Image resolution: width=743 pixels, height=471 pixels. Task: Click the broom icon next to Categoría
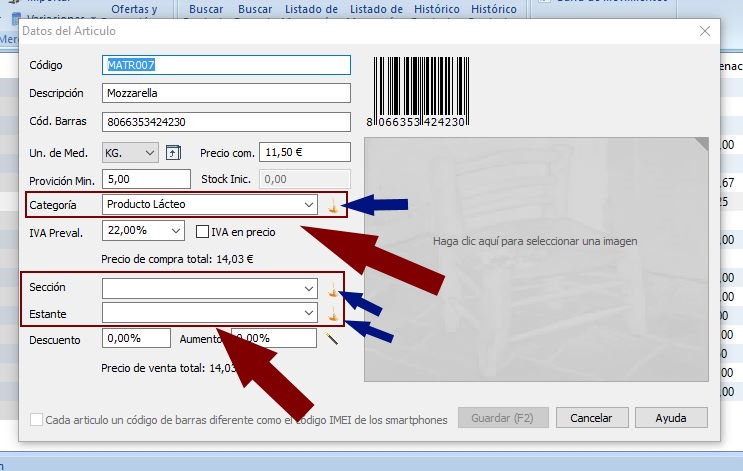click(x=333, y=206)
